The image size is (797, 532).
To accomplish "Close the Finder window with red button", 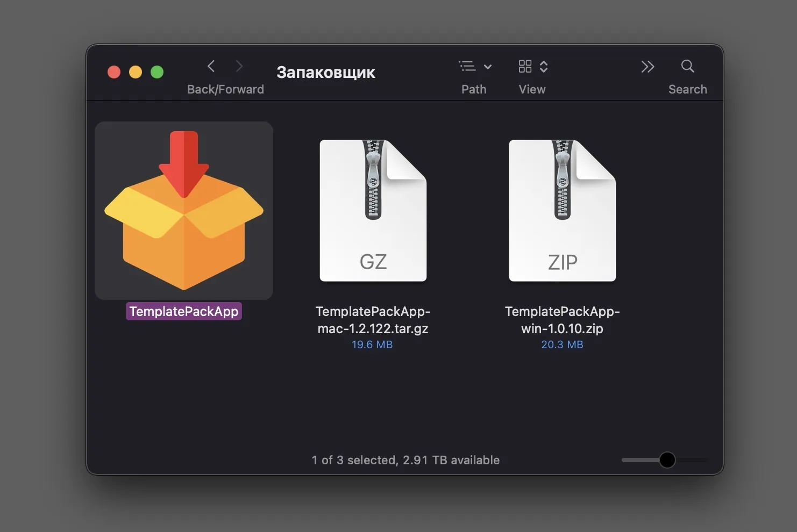I will 114,72.
